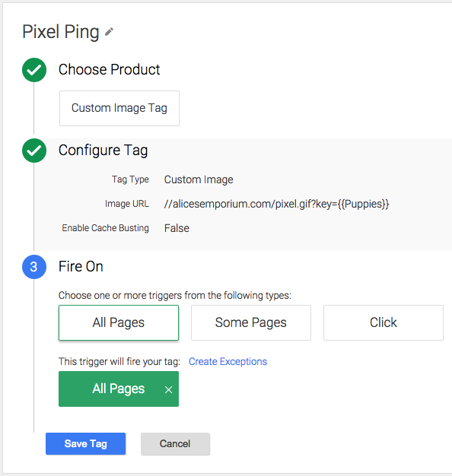
Task: Click the green checkmark for Choose Product
Action: coord(34,70)
